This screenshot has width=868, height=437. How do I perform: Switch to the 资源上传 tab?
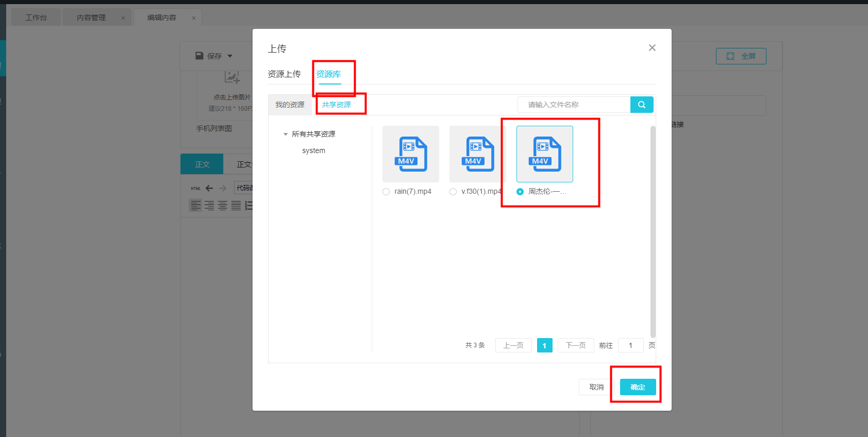pos(284,74)
